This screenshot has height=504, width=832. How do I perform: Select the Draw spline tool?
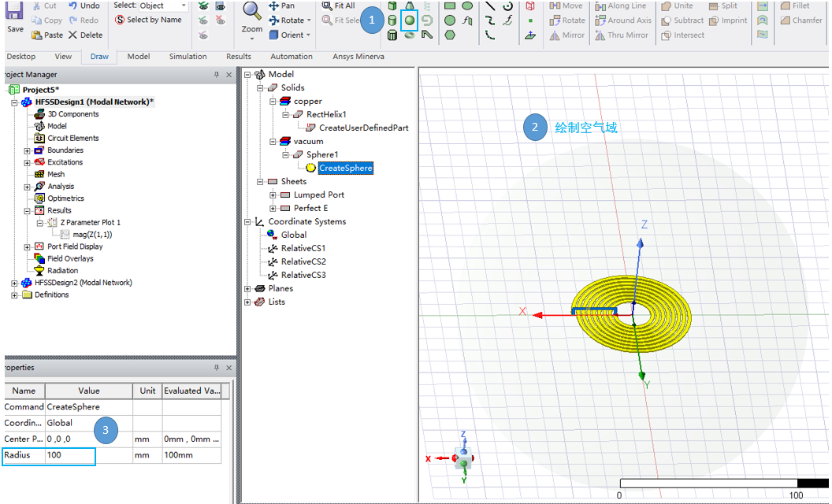click(490, 20)
